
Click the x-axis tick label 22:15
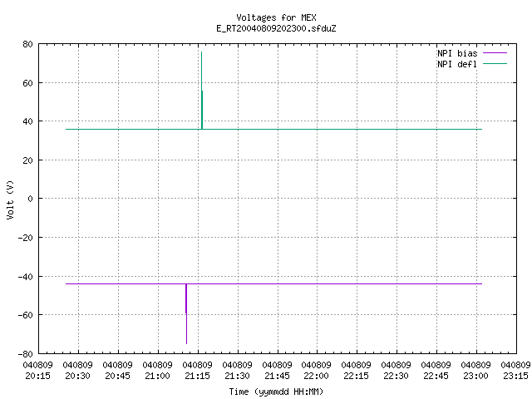point(357,376)
